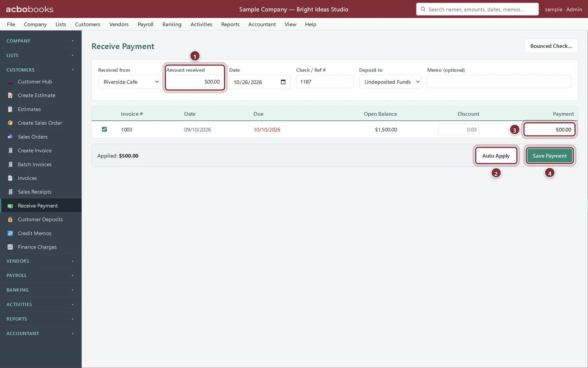The height and width of the screenshot is (368, 588).
Task: Open the Accountant menu
Action: pos(262,24)
